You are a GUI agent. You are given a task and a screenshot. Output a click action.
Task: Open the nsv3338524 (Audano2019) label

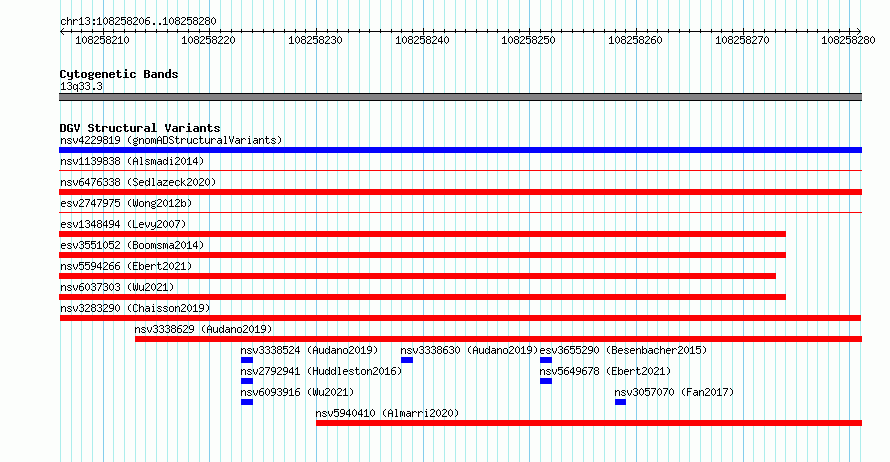(x=309, y=350)
